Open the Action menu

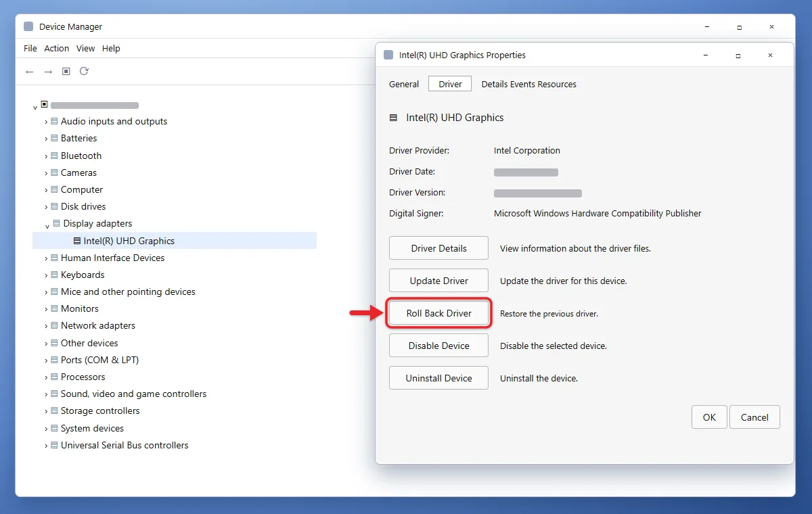point(57,49)
